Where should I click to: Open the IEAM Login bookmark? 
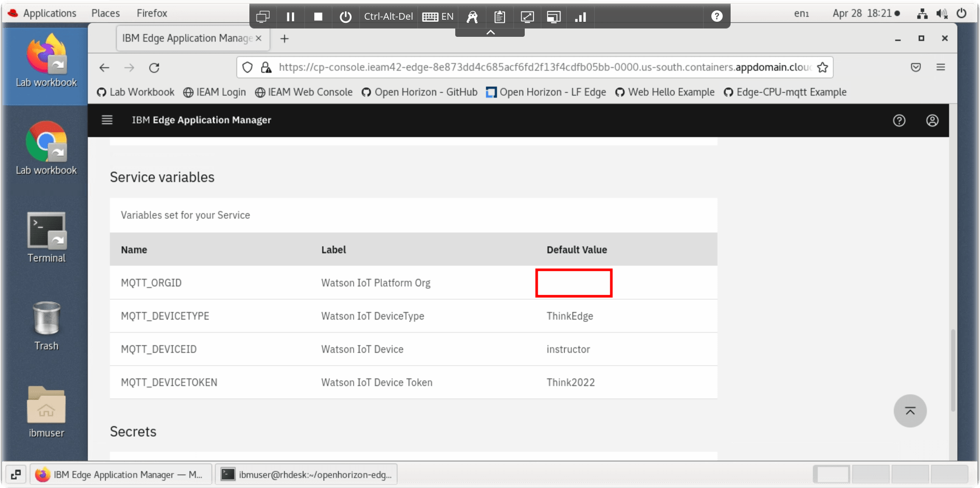[215, 92]
